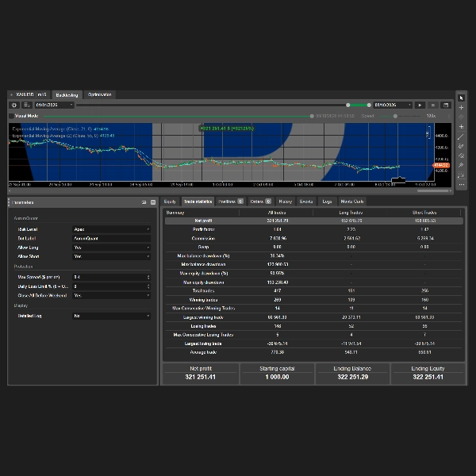Click the Profit factor row
This screenshot has width=476, height=476.
[x=314, y=229]
